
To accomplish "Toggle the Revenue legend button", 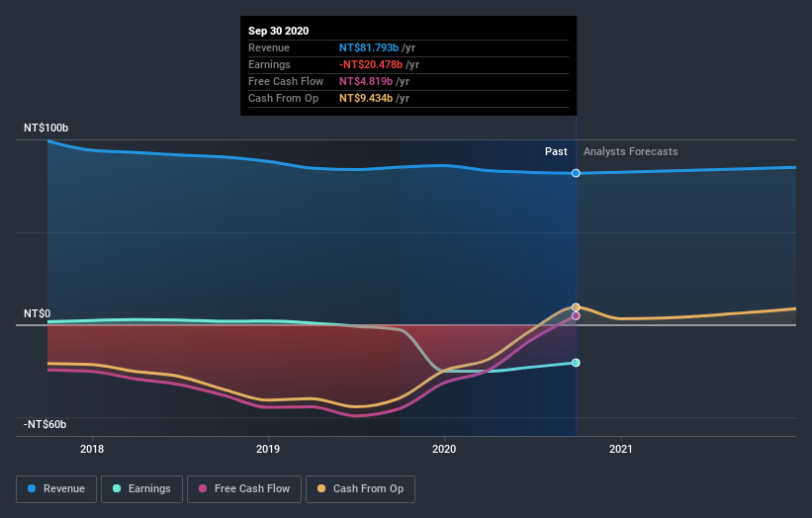I will pos(56,489).
